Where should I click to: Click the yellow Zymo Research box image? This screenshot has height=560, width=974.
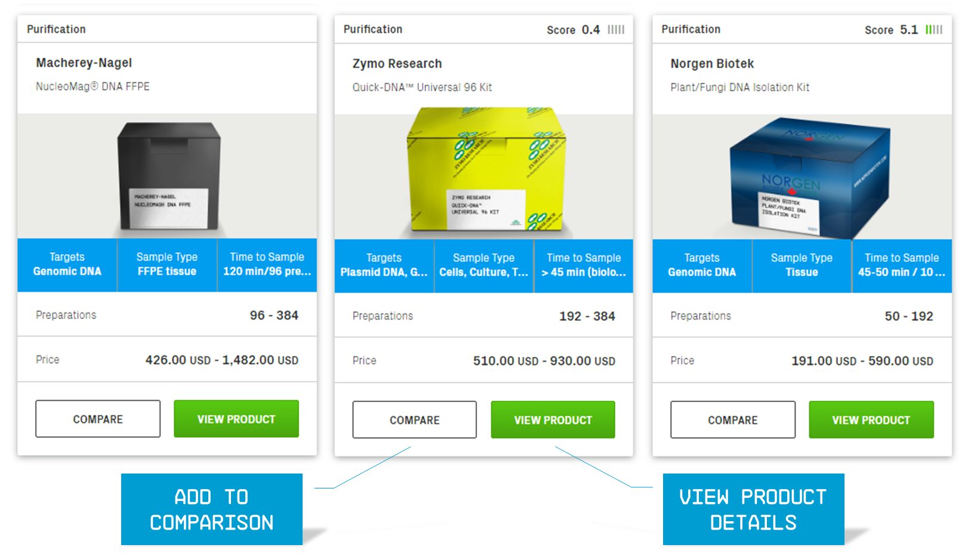tap(486, 169)
